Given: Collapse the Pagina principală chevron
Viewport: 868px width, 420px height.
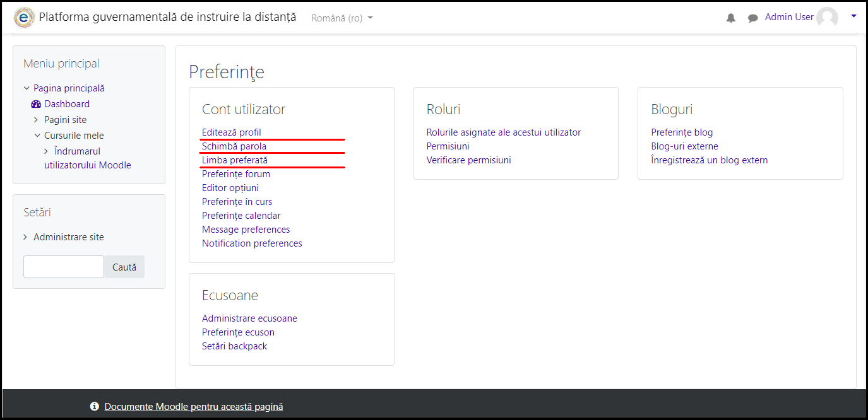Looking at the screenshot, I should (27, 88).
